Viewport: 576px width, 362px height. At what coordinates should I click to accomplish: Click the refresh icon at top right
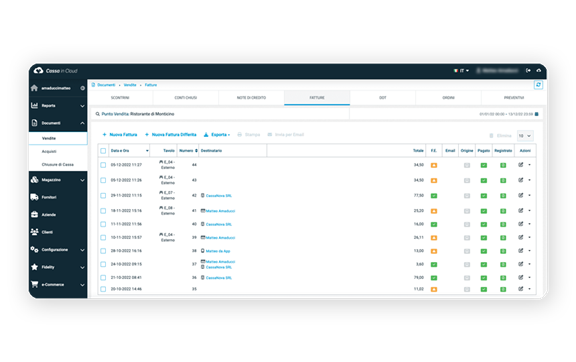pos(538,85)
